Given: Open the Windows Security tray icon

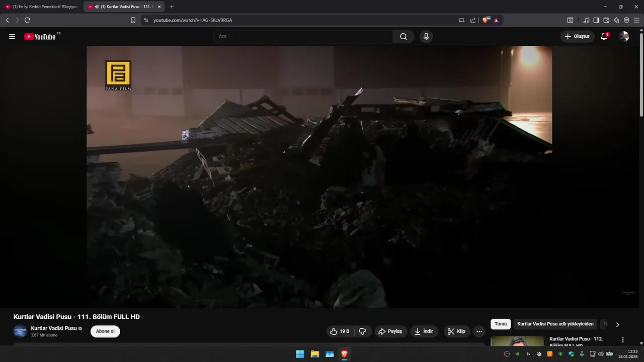Looking at the screenshot, I should point(571,354).
